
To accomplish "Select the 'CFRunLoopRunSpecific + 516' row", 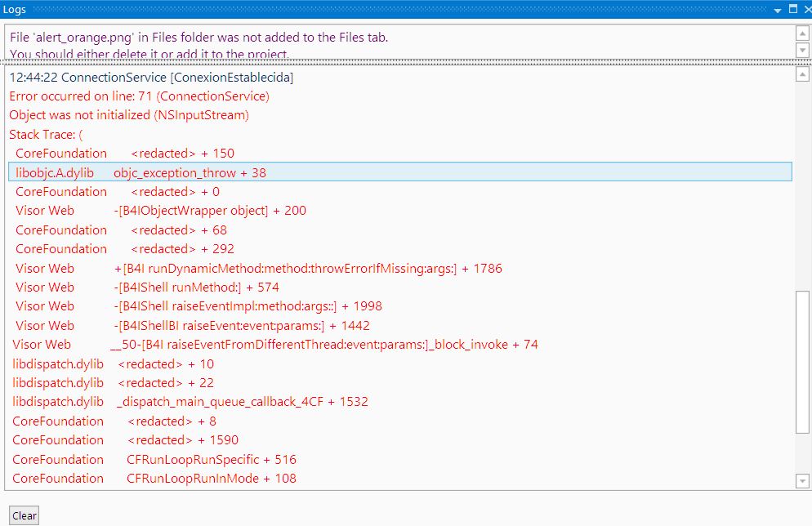I will click(400, 459).
